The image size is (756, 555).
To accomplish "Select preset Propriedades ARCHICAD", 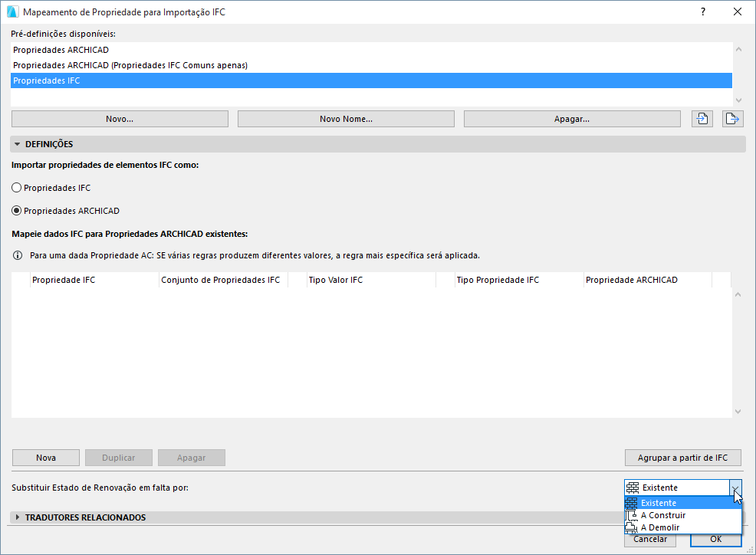I will [371, 50].
